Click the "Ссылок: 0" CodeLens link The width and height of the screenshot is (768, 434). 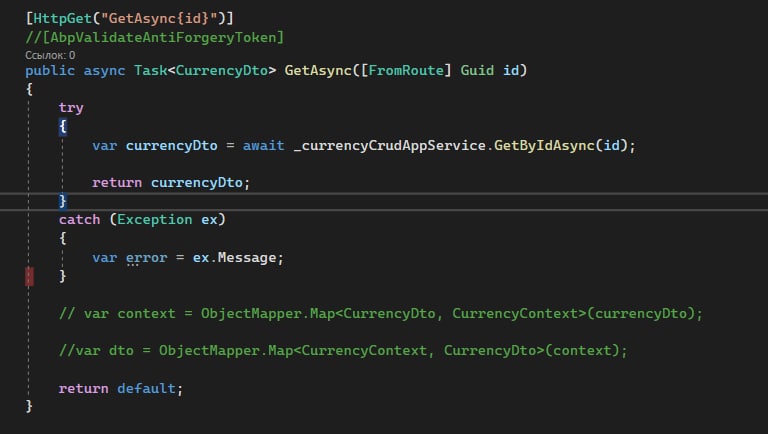click(x=50, y=55)
